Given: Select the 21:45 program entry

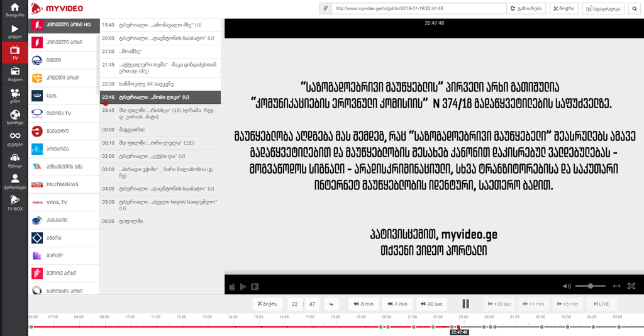Looking at the screenshot, I should coord(160,68).
